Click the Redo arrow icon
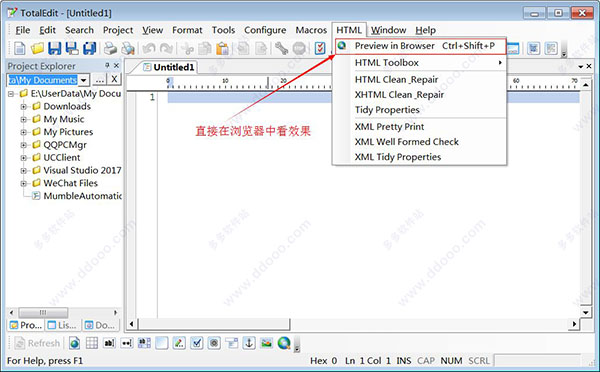Screen dimensions: 600x372 point(166,48)
